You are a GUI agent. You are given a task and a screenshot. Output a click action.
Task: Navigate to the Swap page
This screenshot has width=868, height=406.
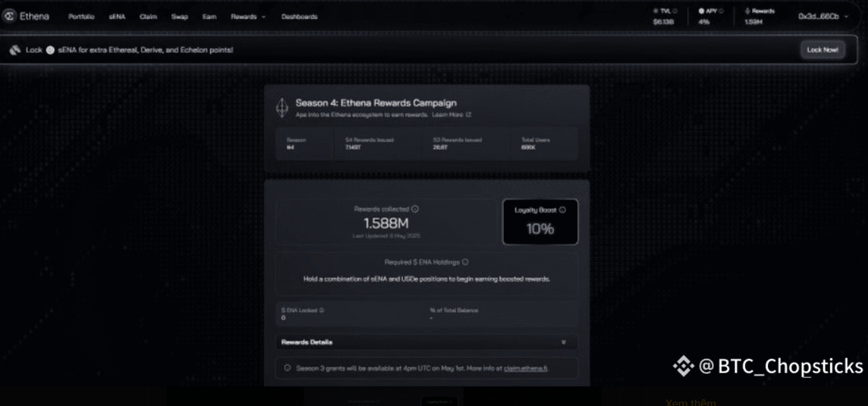pos(180,17)
